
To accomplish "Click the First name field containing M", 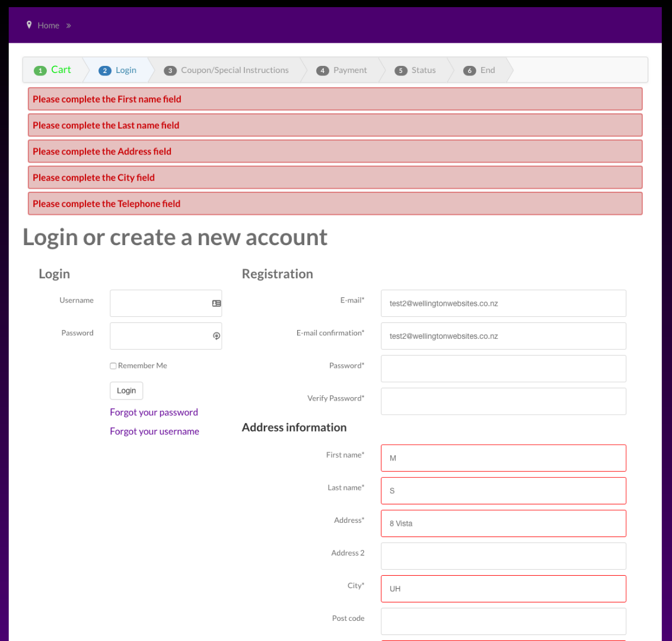I will pos(503,458).
